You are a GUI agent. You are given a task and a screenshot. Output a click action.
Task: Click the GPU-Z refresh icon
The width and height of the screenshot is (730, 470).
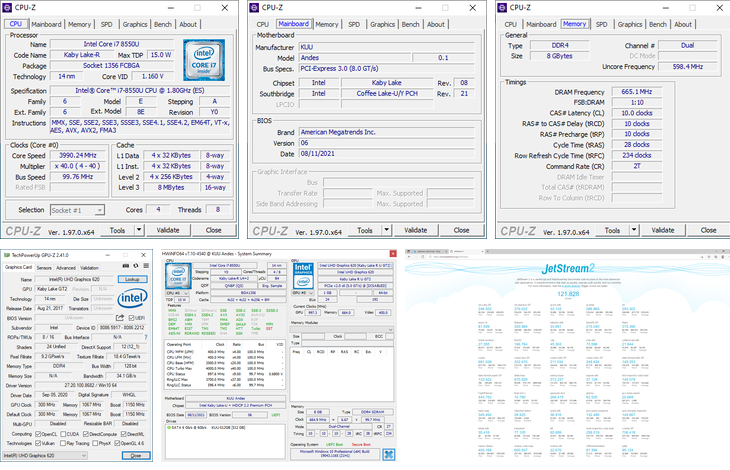coord(135,266)
